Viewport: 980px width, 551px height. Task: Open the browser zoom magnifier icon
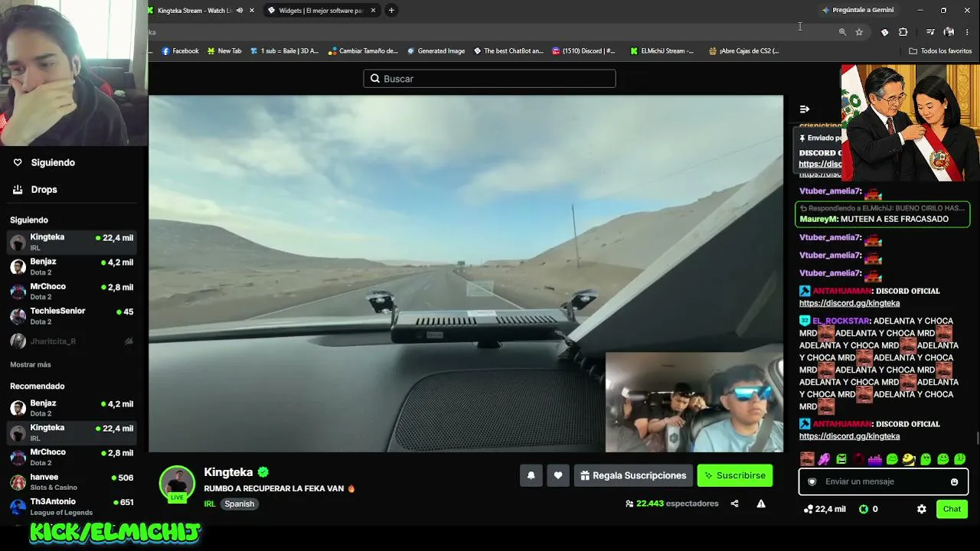(842, 32)
